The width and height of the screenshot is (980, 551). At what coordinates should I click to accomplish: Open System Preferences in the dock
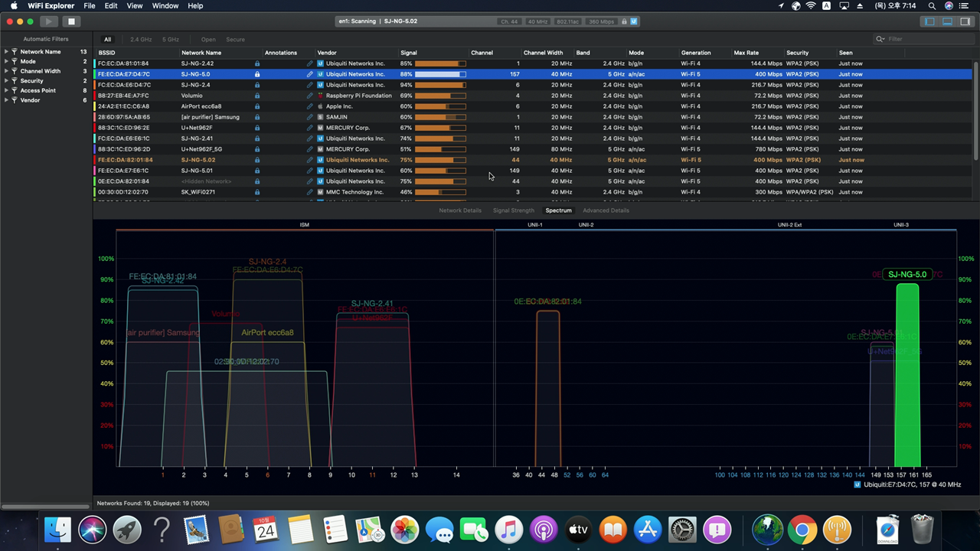tap(682, 530)
